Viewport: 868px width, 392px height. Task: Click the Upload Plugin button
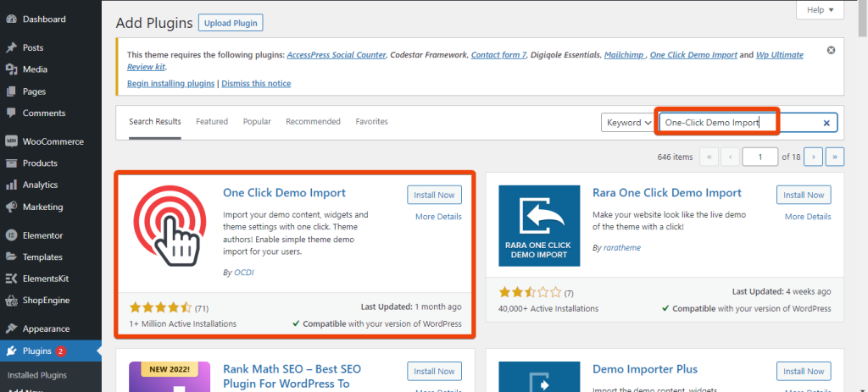click(231, 23)
